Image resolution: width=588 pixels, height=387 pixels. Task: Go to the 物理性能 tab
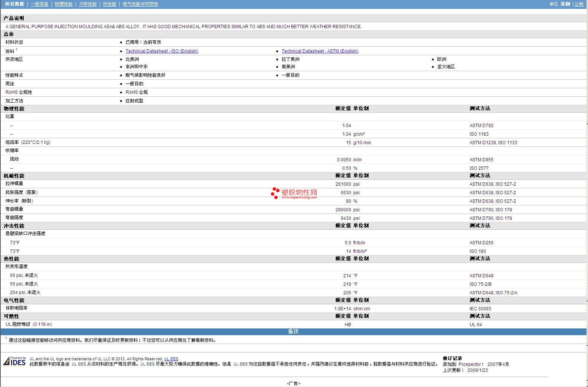click(x=63, y=4)
